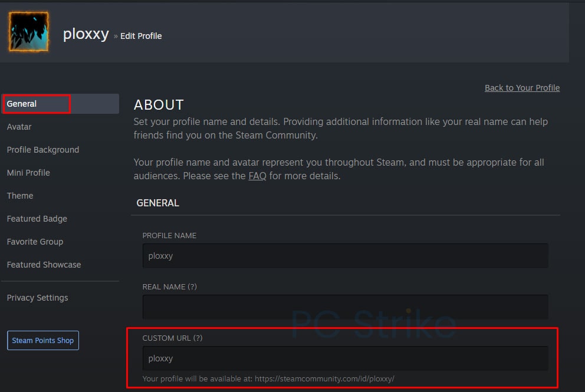Click the Edit Profile breadcrumb text
This screenshot has width=585, height=392.
[x=141, y=36]
